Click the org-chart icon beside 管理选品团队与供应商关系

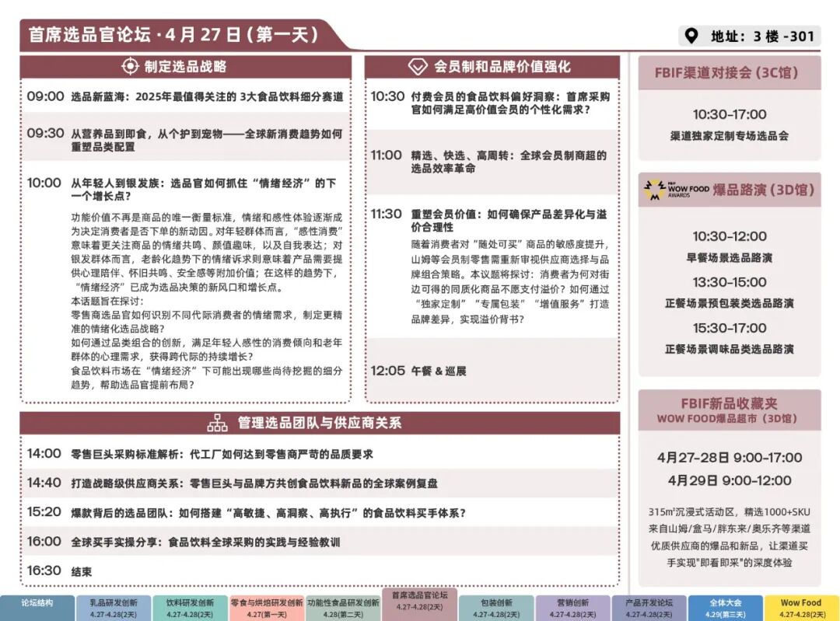pyautogui.click(x=217, y=423)
